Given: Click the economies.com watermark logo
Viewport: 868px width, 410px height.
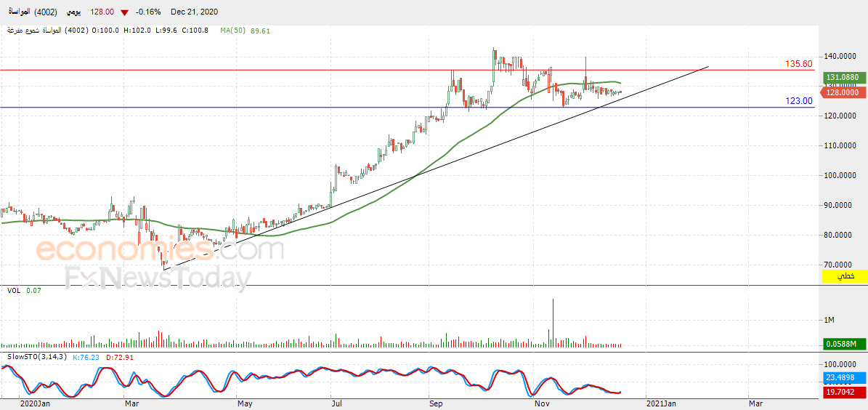Looking at the screenshot, I should [159, 251].
